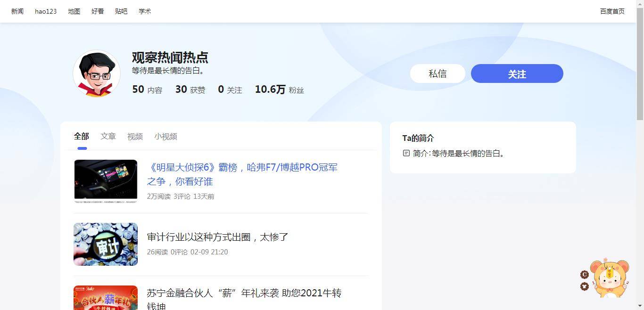Follow the author with the 关注 button
Screen dimensions: 644x310
(517, 73)
